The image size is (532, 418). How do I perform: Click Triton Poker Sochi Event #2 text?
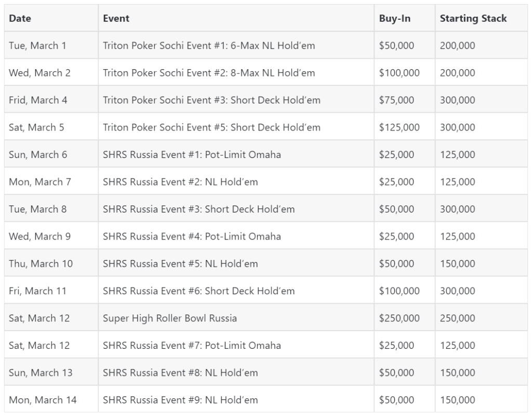[x=209, y=73]
